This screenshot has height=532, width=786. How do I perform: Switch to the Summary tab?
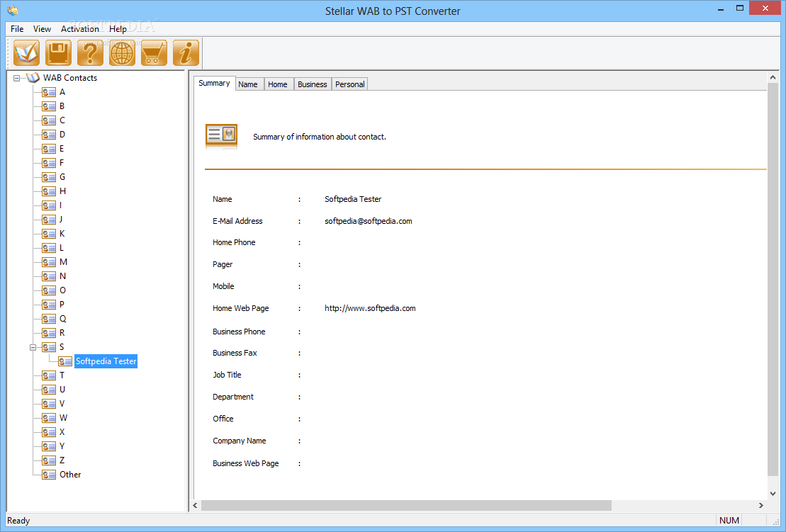coord(214,83)
